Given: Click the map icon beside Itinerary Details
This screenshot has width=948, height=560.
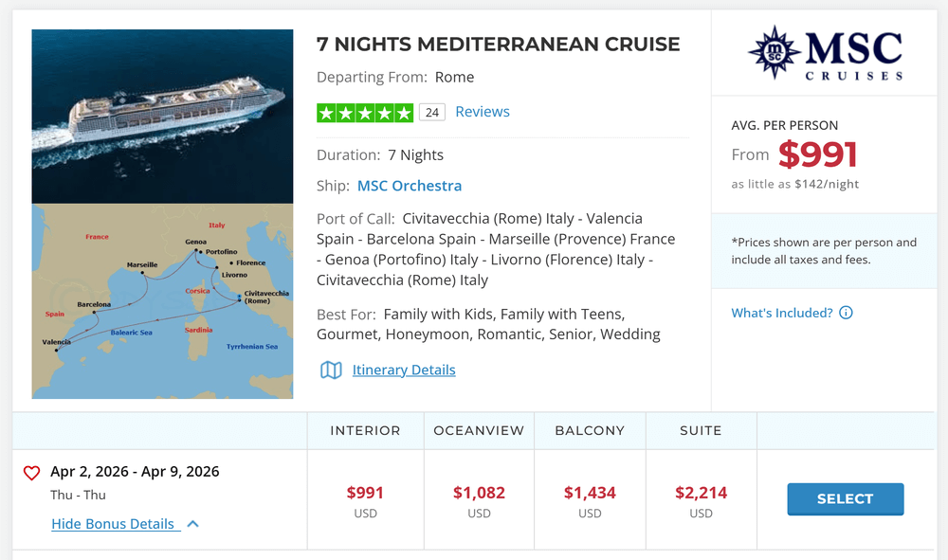Looking at the screenshot, I should point(331,370).
